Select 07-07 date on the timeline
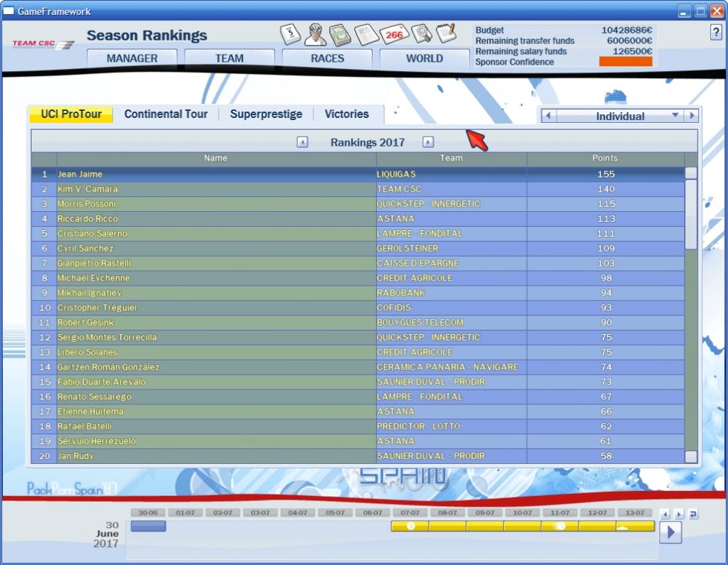 [409, 512]
